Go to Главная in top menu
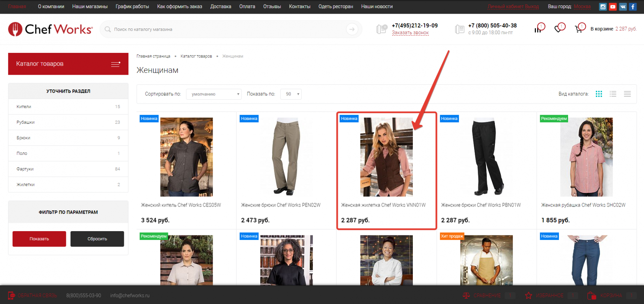 pyautogui.click(x=17, y=7)
